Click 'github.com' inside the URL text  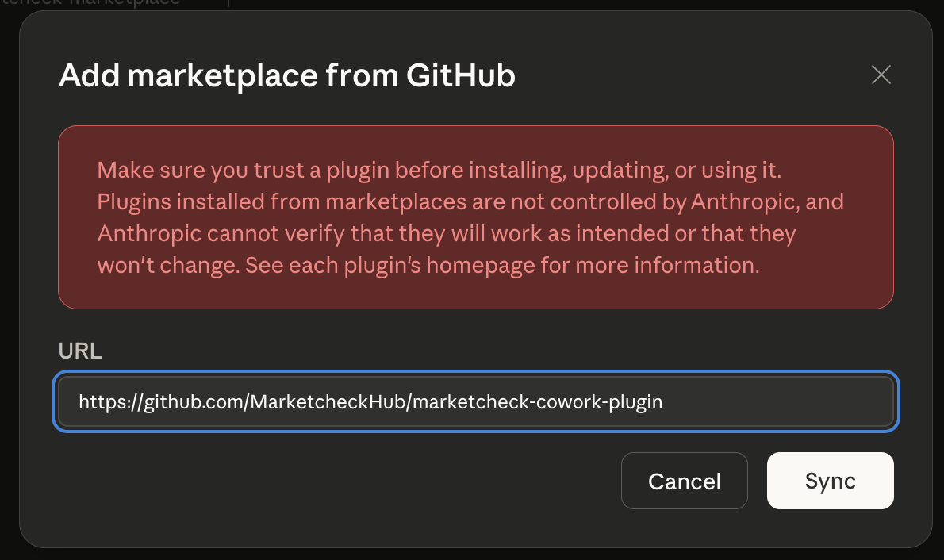[x=194, y=402]
